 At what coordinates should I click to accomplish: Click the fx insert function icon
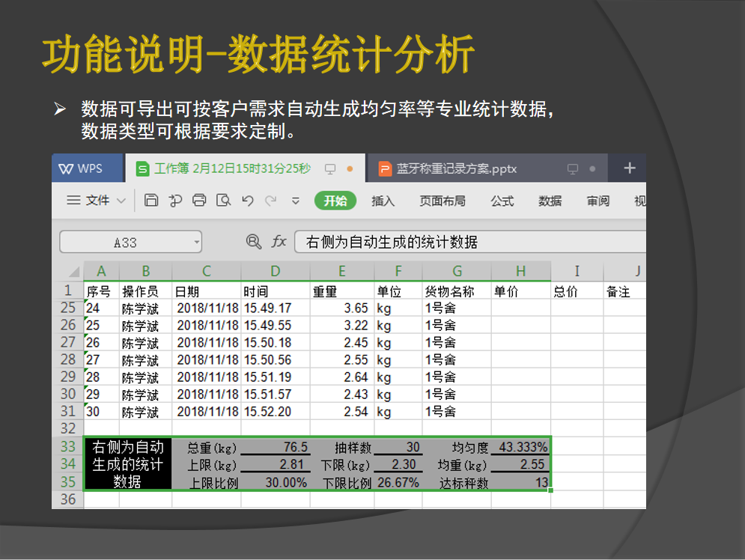tap(279, 242)
